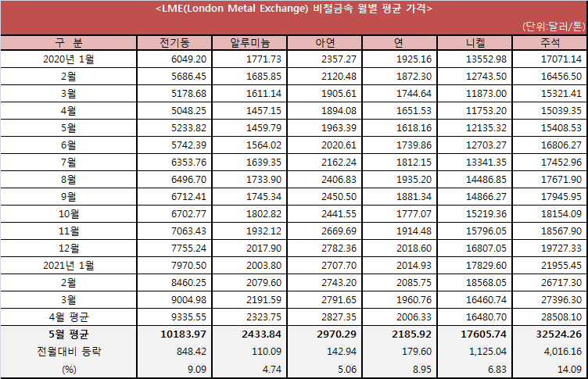
Task: Select the '전기동' column header
Action: point(174,43)
